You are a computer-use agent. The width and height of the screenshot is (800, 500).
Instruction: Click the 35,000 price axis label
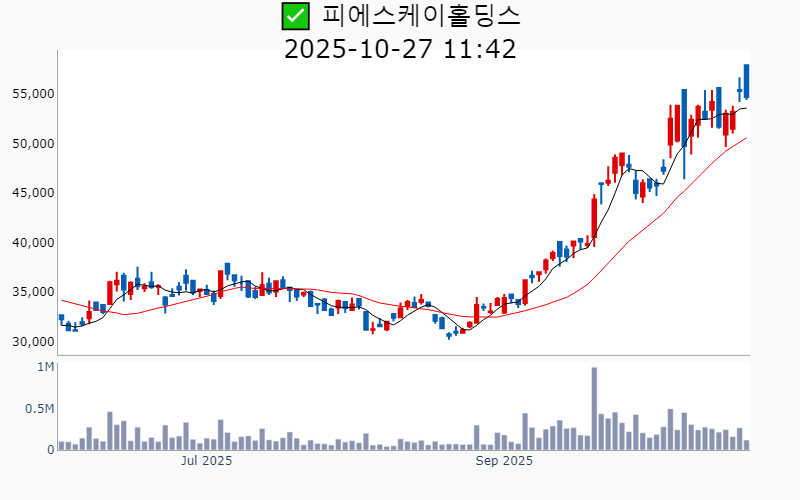pyautogui.click(x=32, y=292)
